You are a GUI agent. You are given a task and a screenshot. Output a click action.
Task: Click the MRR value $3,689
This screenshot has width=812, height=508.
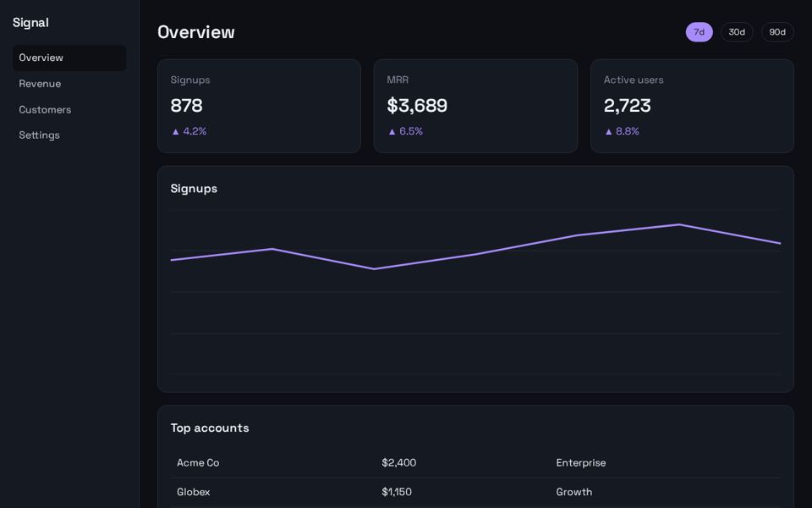pyautogui.click(x=417, y=106)
